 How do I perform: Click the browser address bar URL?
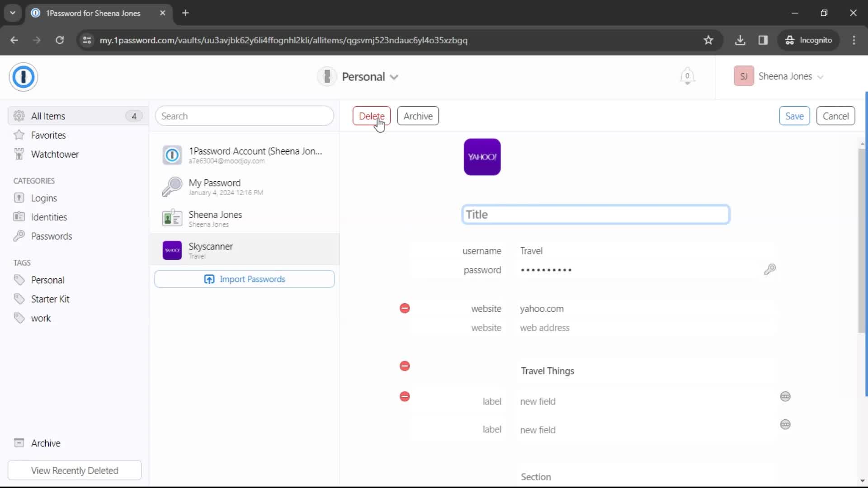tap(283, 40)
